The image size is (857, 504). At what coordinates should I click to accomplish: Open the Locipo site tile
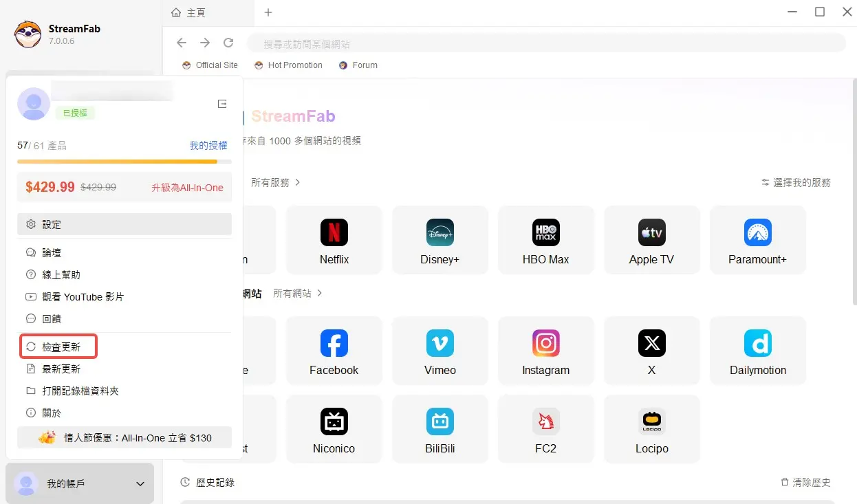652,429
